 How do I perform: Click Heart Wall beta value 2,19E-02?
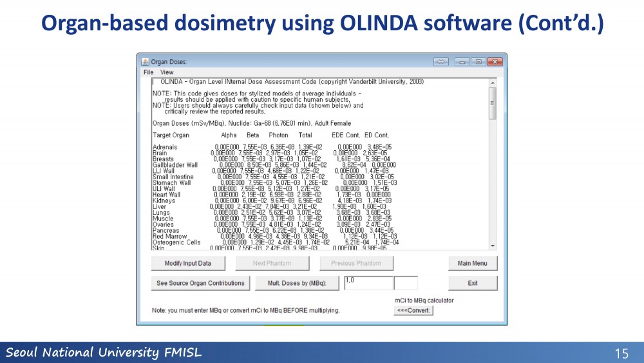253,195
